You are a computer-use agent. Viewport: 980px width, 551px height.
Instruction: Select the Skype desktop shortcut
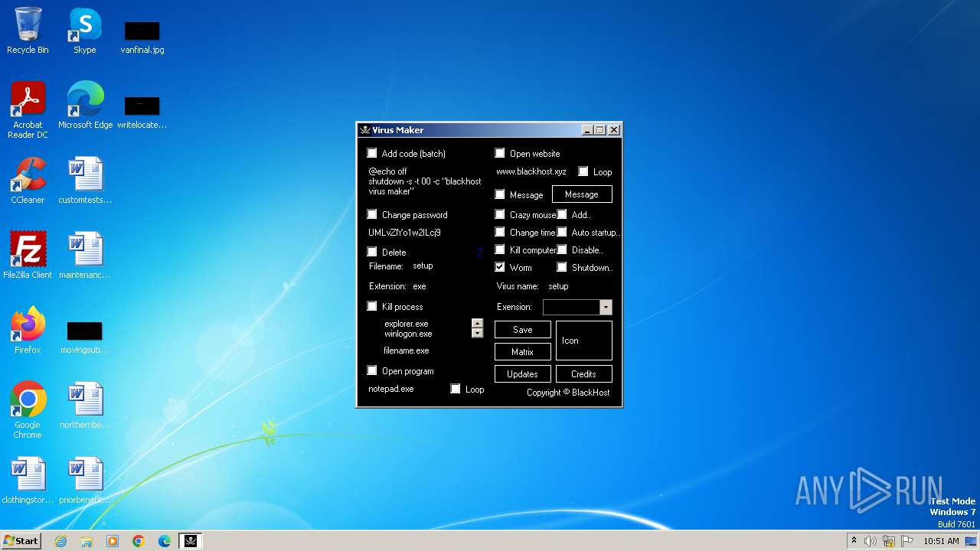tap(85, 31)
